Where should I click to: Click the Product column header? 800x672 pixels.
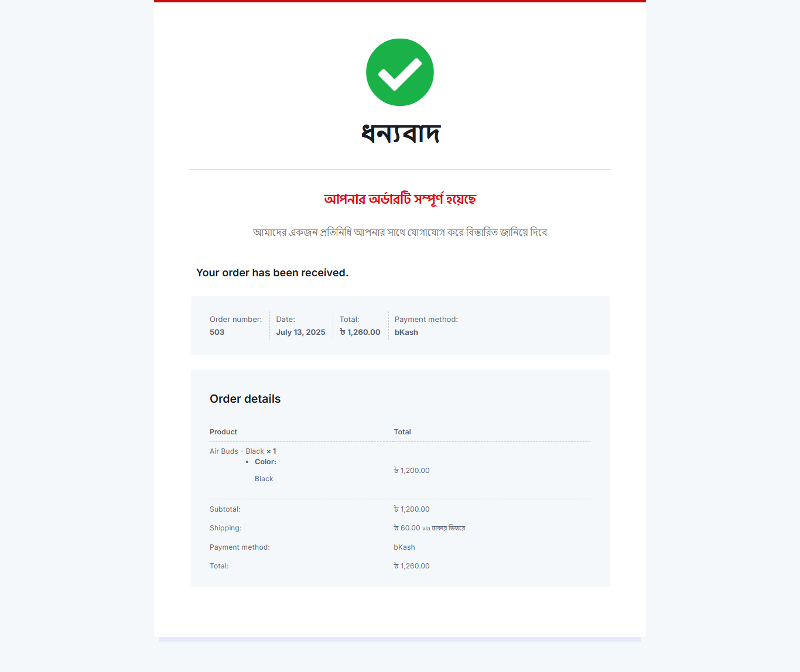(224, 432)
